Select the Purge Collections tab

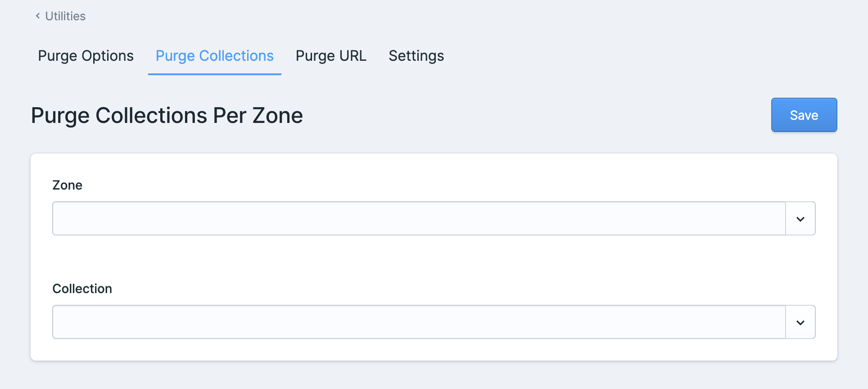[x=214, y=56]
